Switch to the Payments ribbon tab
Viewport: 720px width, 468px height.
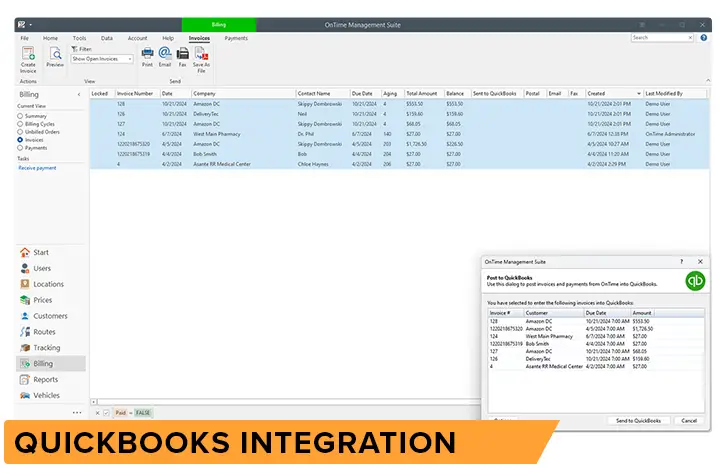[236, 38]
